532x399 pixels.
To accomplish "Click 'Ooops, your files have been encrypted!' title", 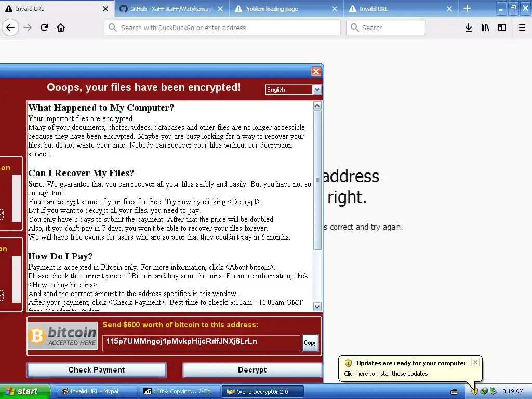I will tap(144, 87).
